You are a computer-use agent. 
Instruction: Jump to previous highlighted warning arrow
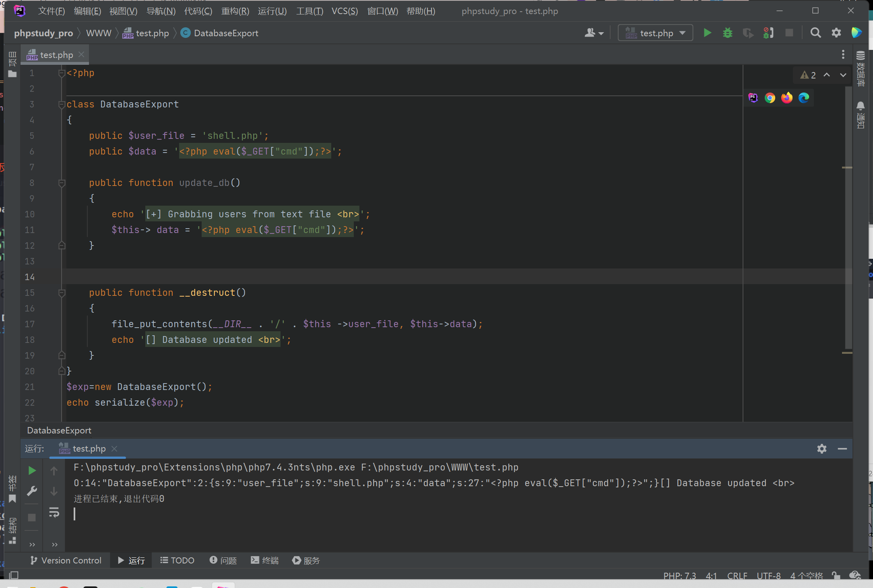coord(827,75)
